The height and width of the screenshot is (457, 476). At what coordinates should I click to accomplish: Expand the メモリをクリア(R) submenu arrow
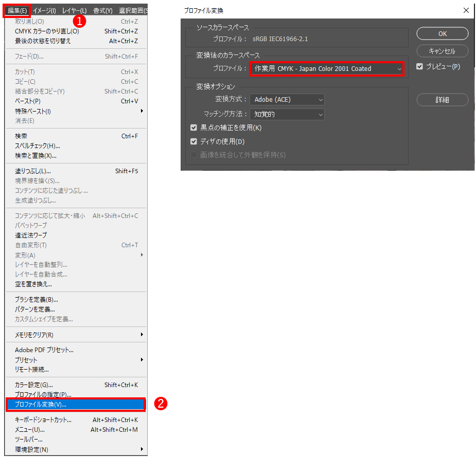pos(142,335)
